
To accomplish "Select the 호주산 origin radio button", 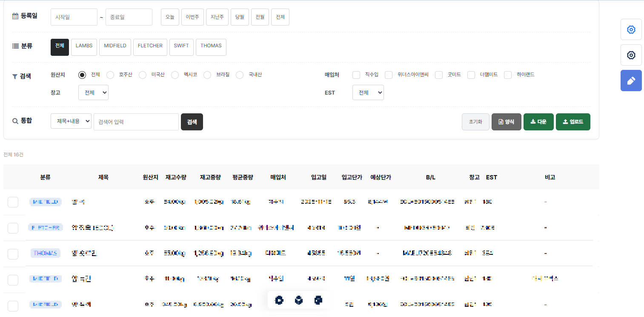I will (x=110, y=75).
